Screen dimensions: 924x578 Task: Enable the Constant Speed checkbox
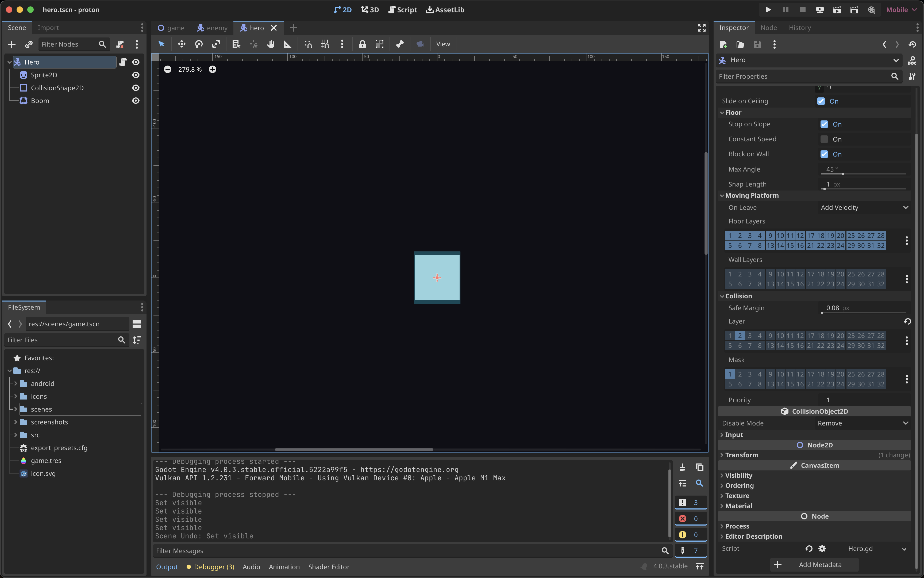pos(824,139)
